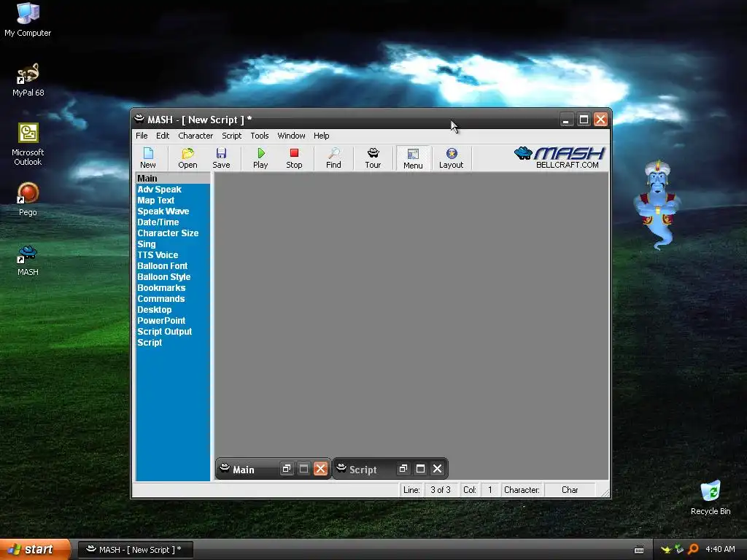
Task: Open the Character menu
Action: [196, 136]
